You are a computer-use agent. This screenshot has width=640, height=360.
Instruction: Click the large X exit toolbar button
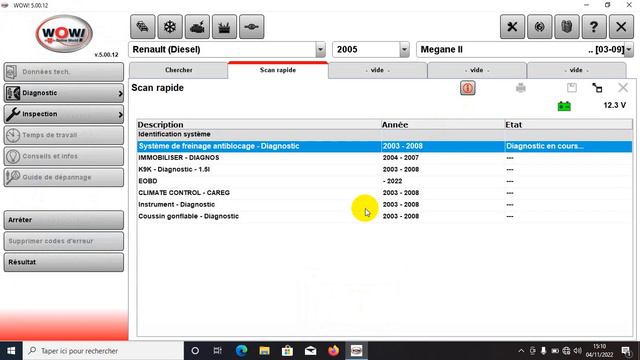621,27
